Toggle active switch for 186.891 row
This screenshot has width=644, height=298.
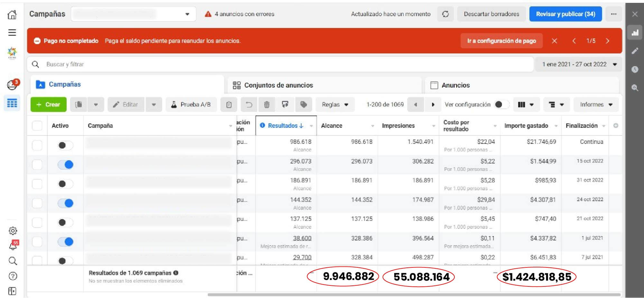coord(65,184)
